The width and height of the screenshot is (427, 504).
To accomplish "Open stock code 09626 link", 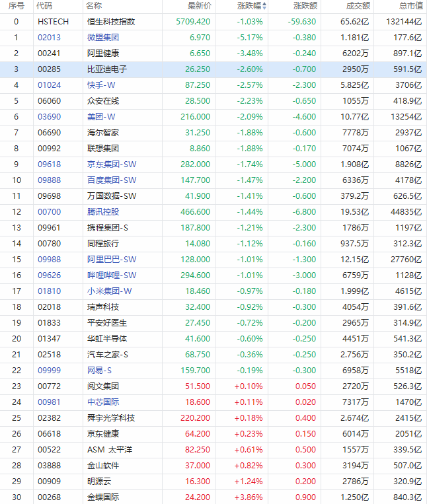I will (x=49, y=275).
